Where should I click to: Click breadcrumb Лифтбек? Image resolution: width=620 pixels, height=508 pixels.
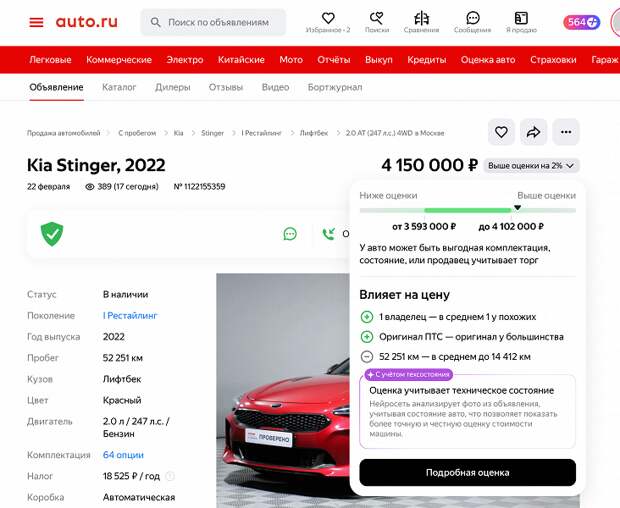pyautogui.click(x=314, y=133)
